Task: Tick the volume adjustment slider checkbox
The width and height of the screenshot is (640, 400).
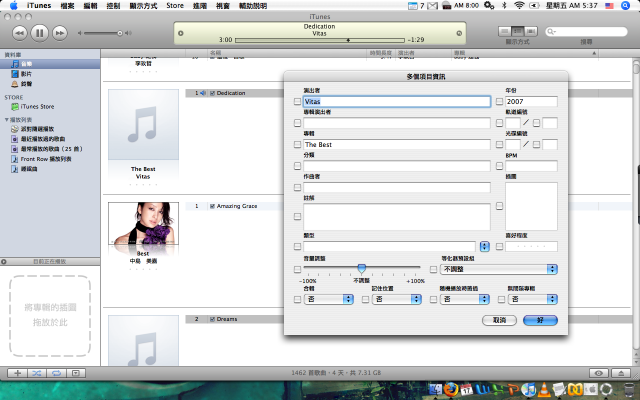Action: [298, 269]
